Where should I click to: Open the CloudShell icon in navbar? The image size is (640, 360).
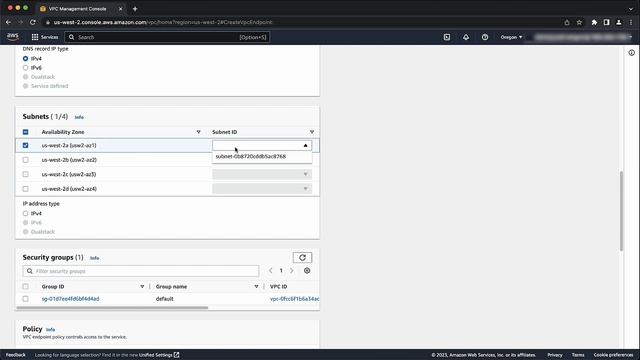pos(447,37)
